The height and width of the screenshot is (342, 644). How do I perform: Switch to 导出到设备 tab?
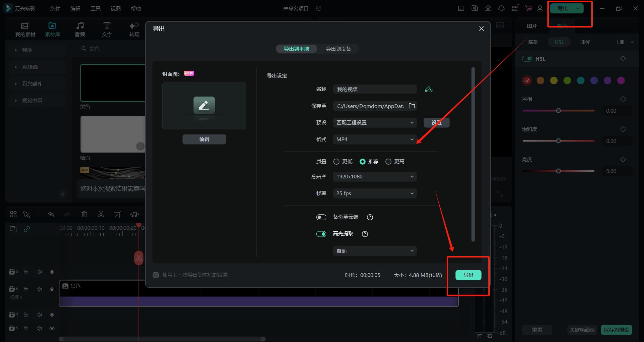pyautogui.click(x=338, y=49)
